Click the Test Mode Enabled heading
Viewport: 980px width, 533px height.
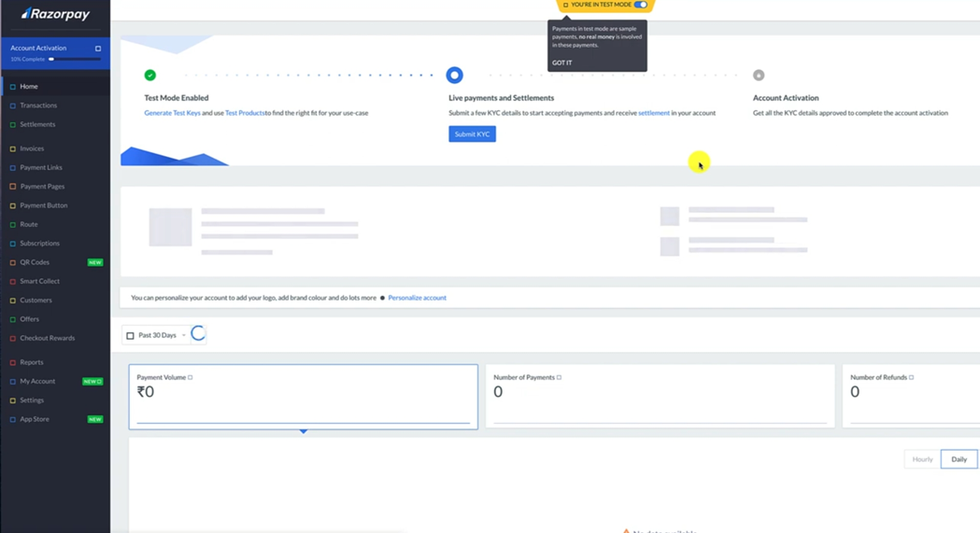[x=177, y=98]
